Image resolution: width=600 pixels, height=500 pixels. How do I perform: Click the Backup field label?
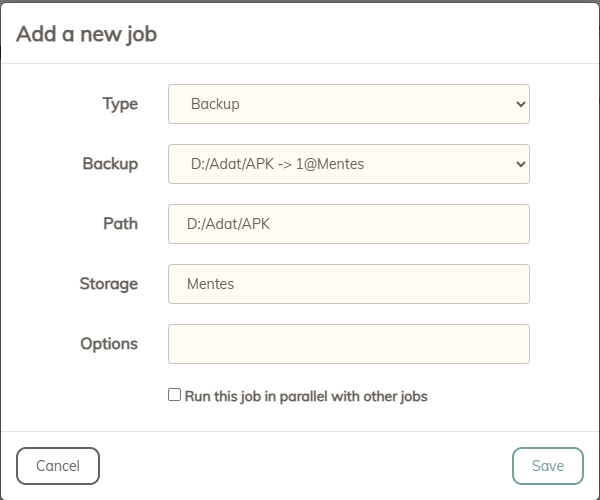click(110, 164)
